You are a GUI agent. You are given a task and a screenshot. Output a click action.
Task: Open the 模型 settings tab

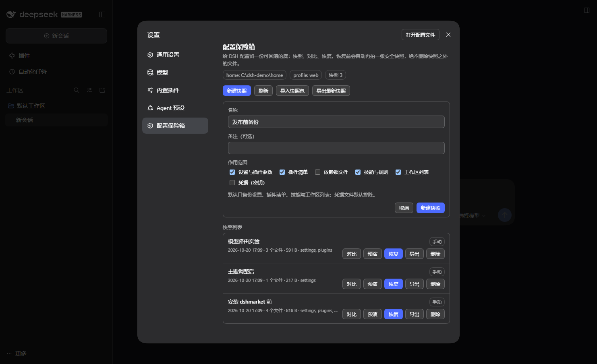click(175, 72)
